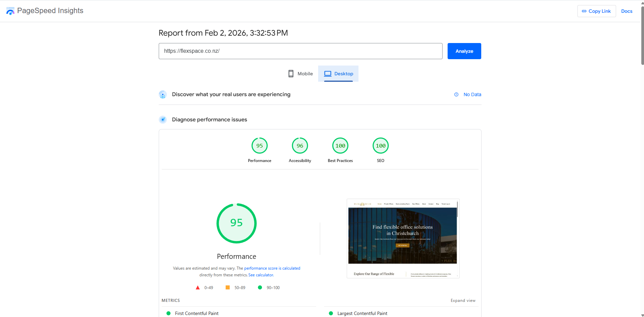Expand the First Contentful Paint metric
Image resolution: width=644 pixels, height=317 pixels.
click(x=197, y=313)
